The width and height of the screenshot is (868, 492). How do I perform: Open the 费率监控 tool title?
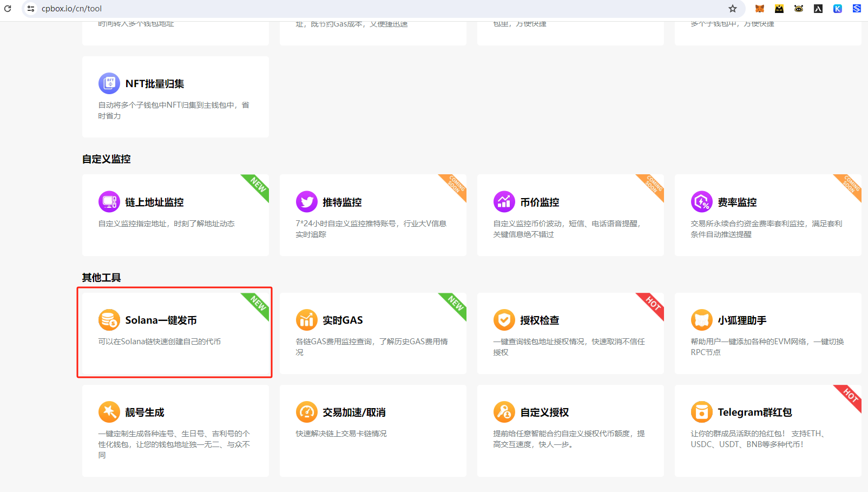click(737, 202)
